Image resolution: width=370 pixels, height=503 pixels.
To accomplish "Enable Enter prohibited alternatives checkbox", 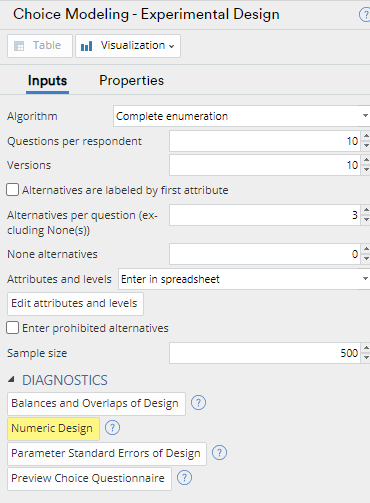I will [x=12, y=328].
